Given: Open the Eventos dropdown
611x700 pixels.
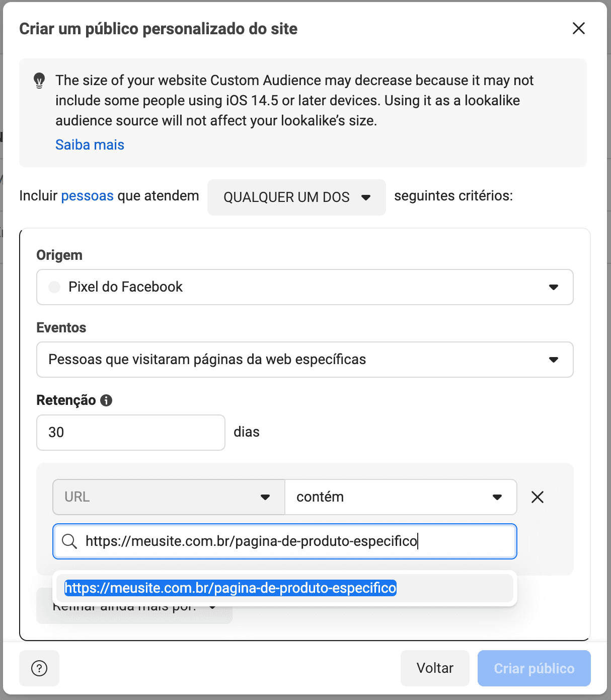Looking at the screenshot, I should pyautogui.click(x=304, y=360).
